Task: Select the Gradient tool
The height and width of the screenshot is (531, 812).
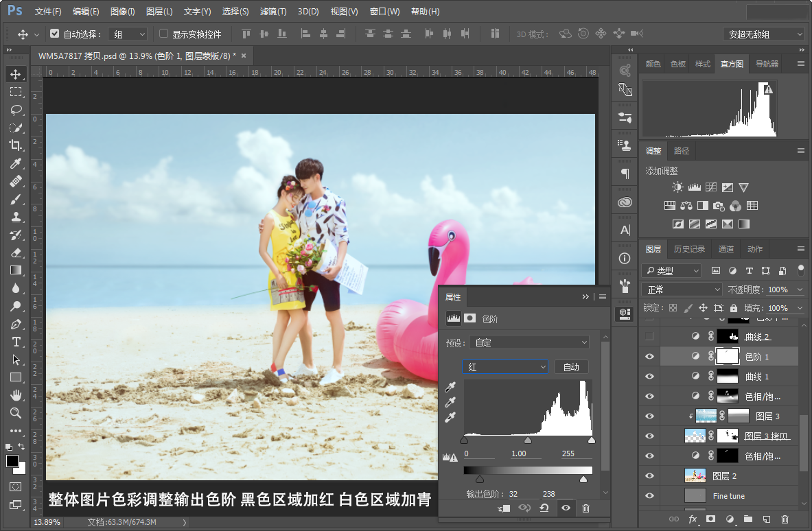Action: point(16,270)
